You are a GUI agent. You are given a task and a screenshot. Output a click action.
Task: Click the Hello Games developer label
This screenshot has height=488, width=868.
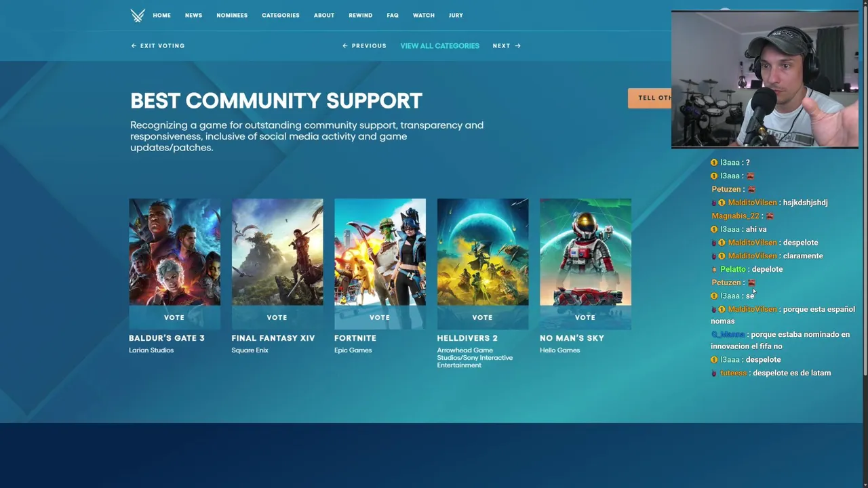[560, 350]
